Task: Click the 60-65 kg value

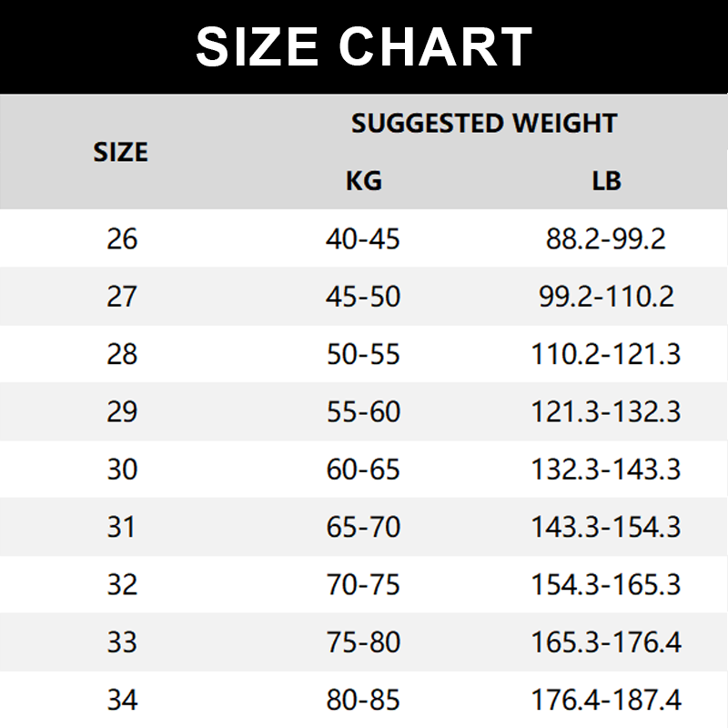Action: [x=363, y=470]
